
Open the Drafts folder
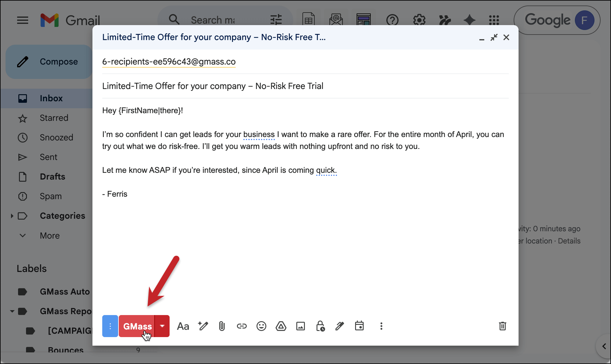[52, 177]
